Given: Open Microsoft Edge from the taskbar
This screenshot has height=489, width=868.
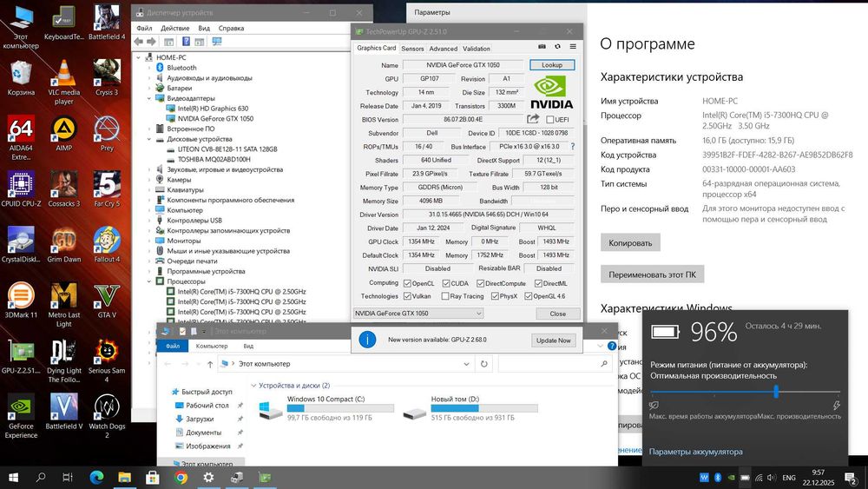Looking at the screenshot, I should coord(97,477).
